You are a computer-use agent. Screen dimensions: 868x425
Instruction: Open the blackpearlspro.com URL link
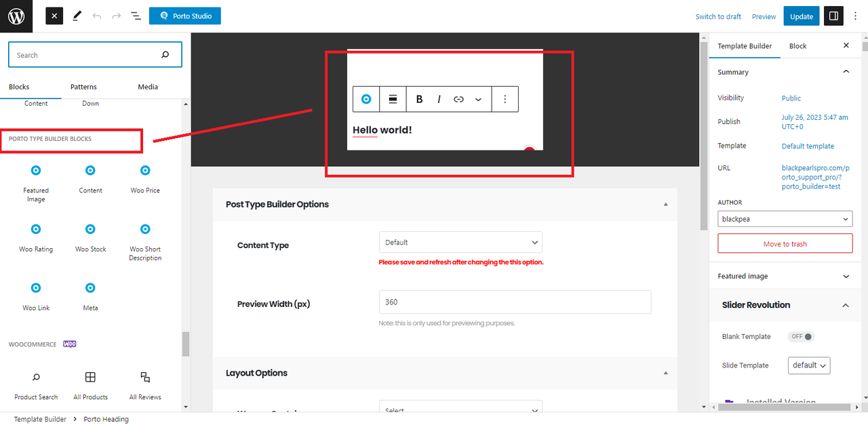(815, 177)
